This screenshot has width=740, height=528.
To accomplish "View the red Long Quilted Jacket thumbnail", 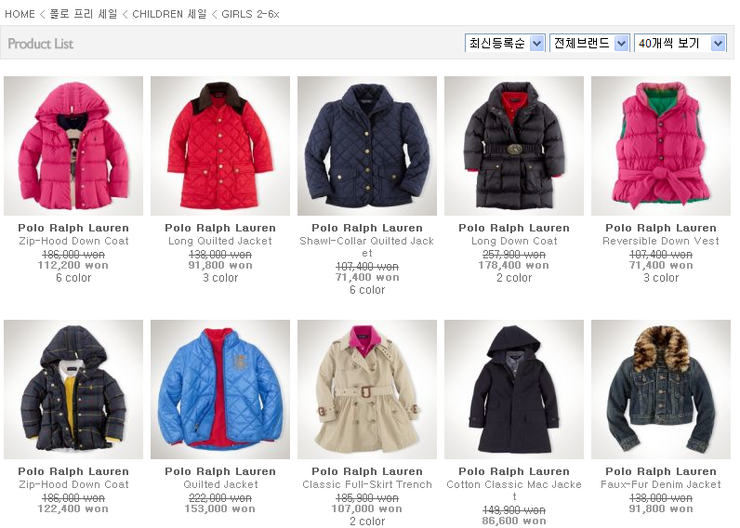I will pyautogui.click(x=220, y=146).
